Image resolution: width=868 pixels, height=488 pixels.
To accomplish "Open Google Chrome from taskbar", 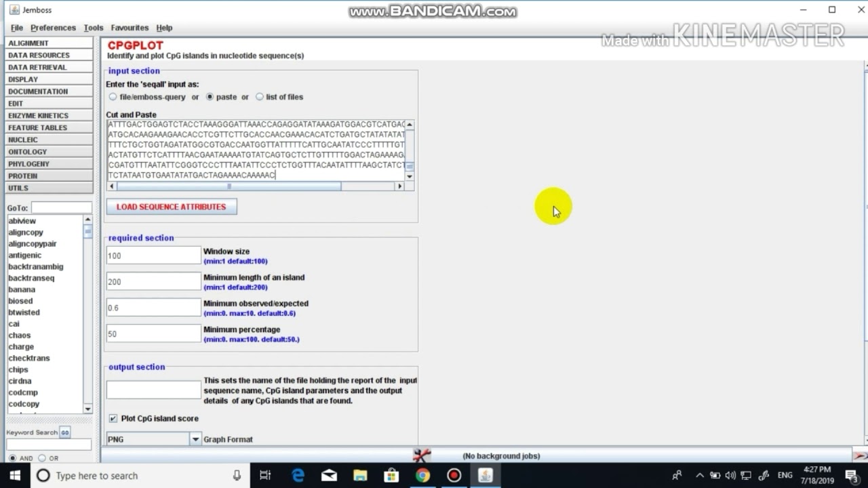I will pyautogui.click(x=422, y=476).
